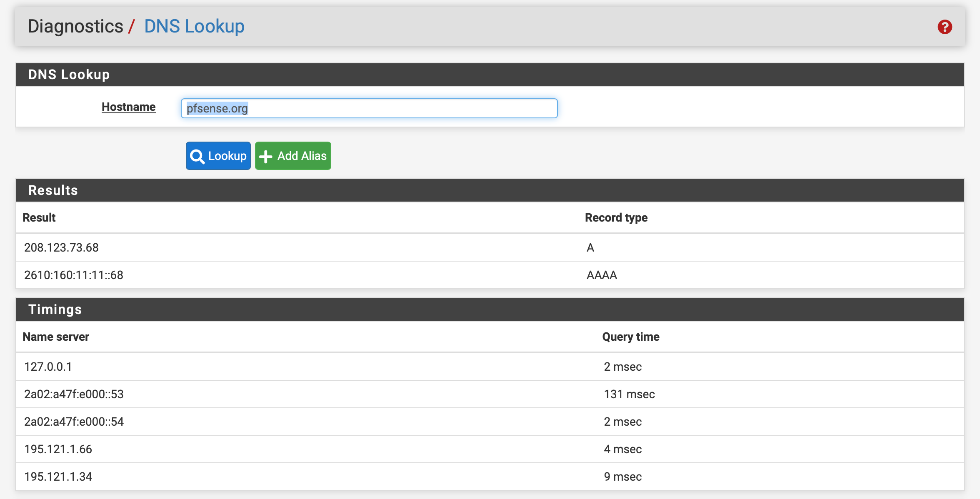This screenshot has height=499, width=980.
Task: Click the Timings panel heading
Action: pyautogui.click(x=55, y=309)
